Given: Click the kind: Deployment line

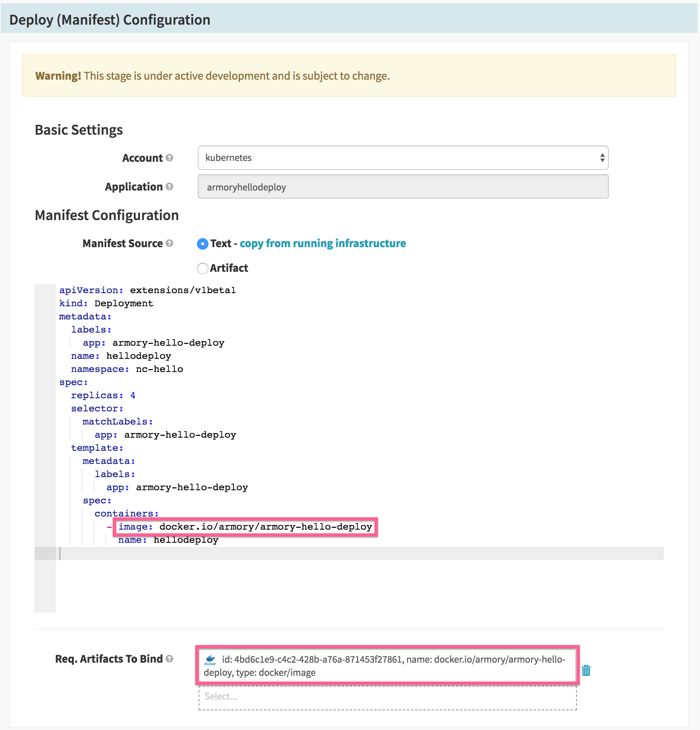Looking at the screenshot, I should (x=106, y=303).
